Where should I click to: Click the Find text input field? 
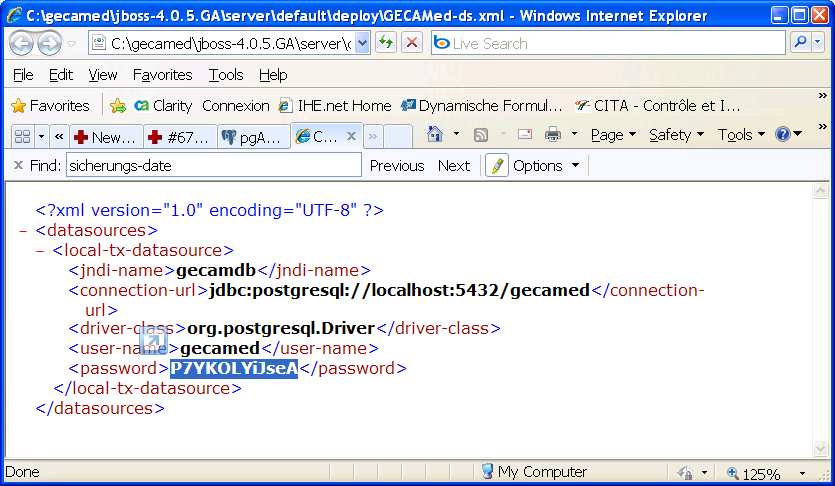(x=213, y=166)
